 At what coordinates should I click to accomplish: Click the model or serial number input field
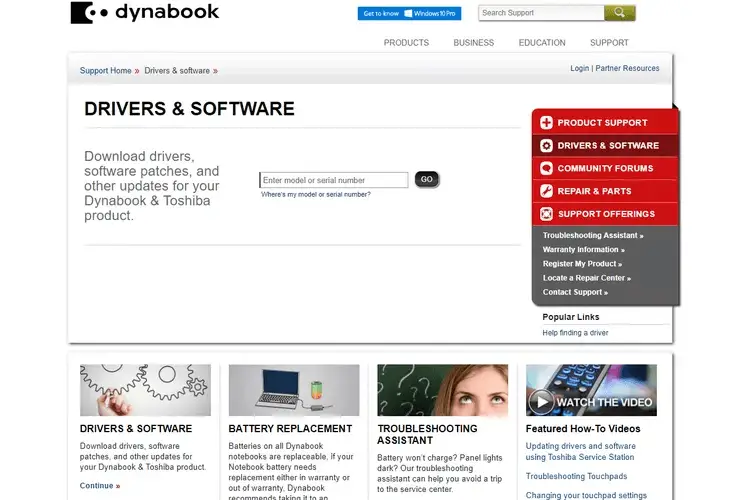click(x=333, y=180)
